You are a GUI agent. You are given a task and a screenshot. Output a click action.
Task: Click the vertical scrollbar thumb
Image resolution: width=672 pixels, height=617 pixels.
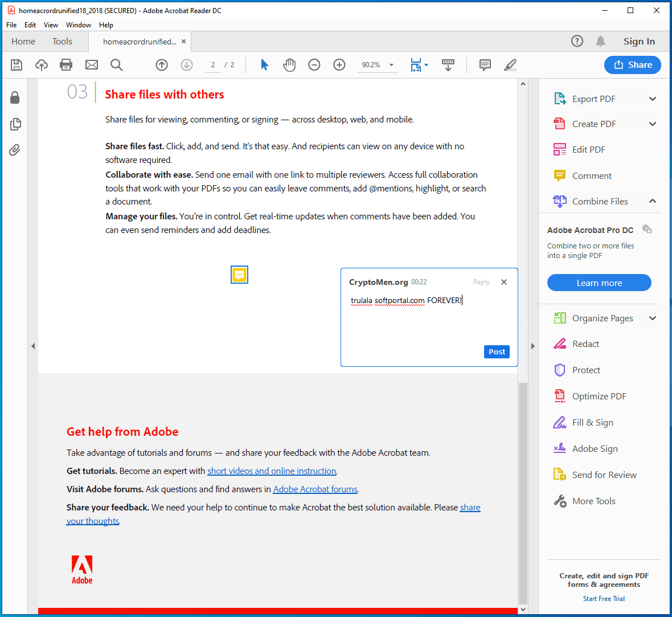coord(523,493)
